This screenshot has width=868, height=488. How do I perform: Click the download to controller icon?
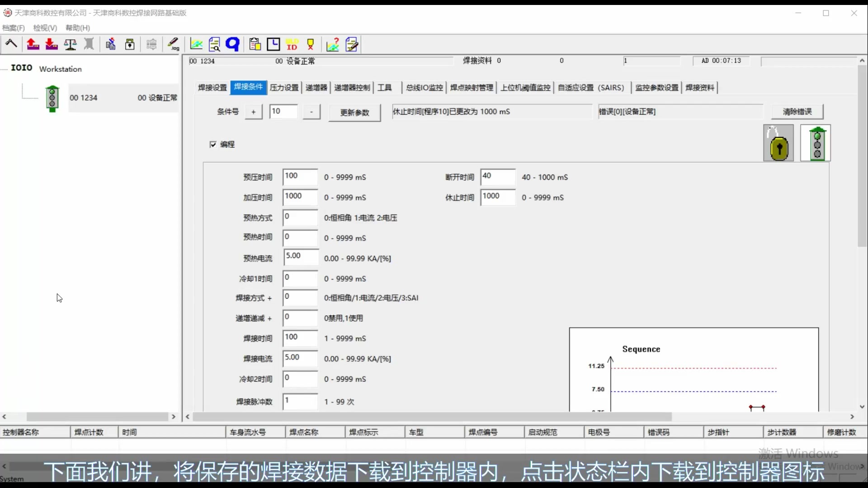pos(52,44)
